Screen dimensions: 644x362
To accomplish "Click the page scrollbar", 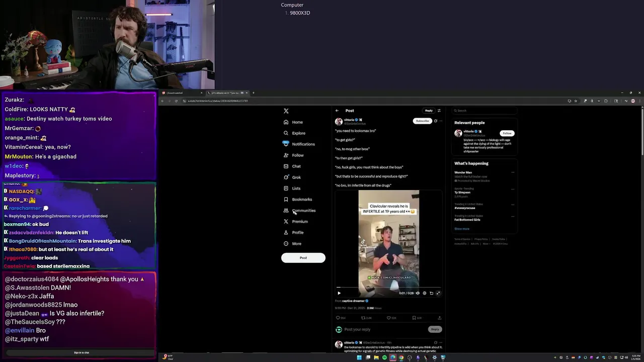I will pyautogui.click(x=642, y=131).
